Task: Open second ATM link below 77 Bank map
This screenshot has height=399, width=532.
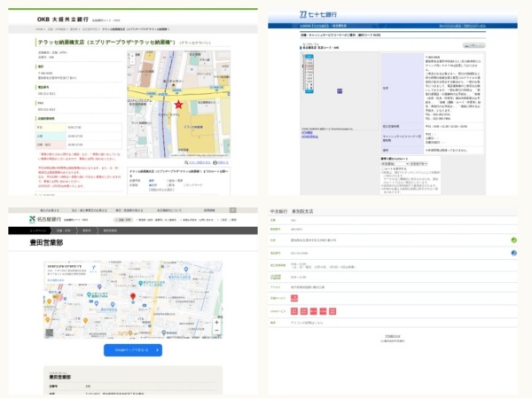Action: (x=309, y=137)
